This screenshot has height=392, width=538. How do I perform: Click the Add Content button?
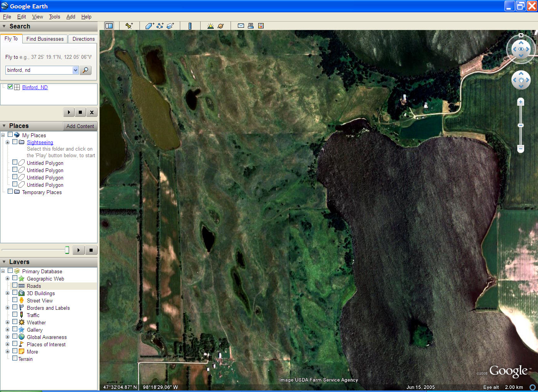[80, 126]
